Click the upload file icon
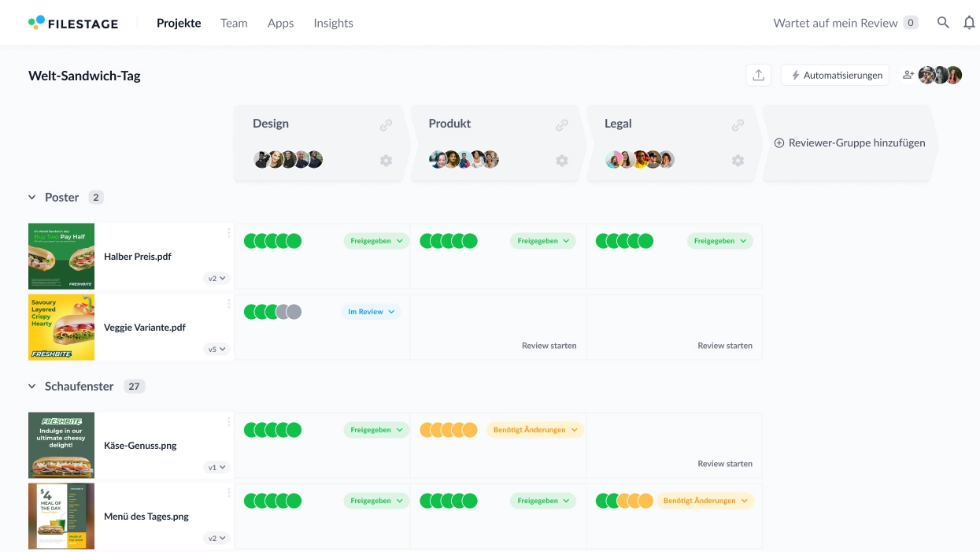The image size is (980, 552). point(758,75)
